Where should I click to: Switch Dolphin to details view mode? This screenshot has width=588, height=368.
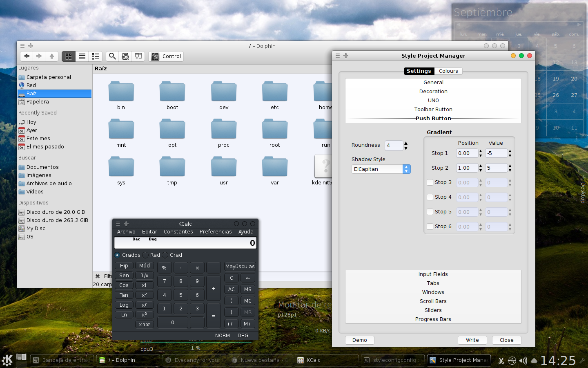[x=96, y=56]
